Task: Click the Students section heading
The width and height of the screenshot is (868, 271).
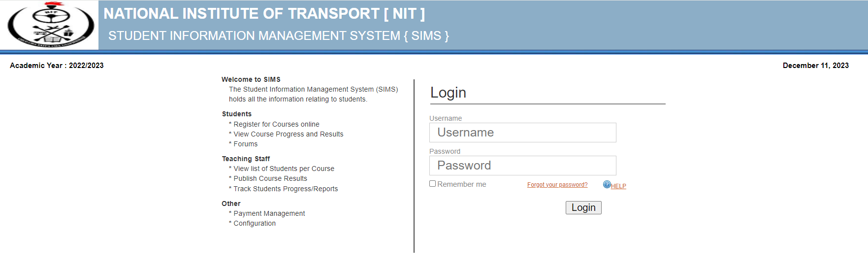Action: 237,114
